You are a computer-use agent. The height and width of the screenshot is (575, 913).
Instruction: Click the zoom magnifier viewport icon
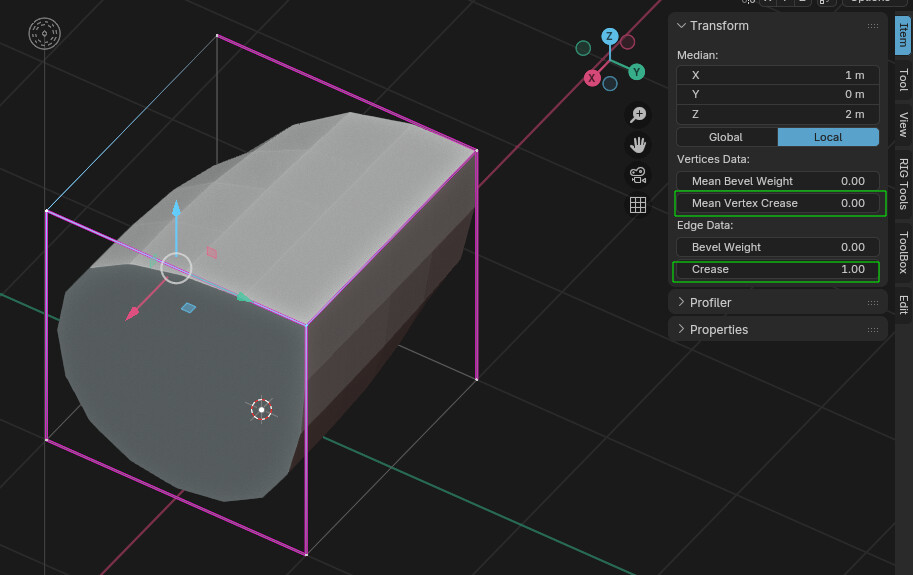pyautogui.click(x=638, y=115)
